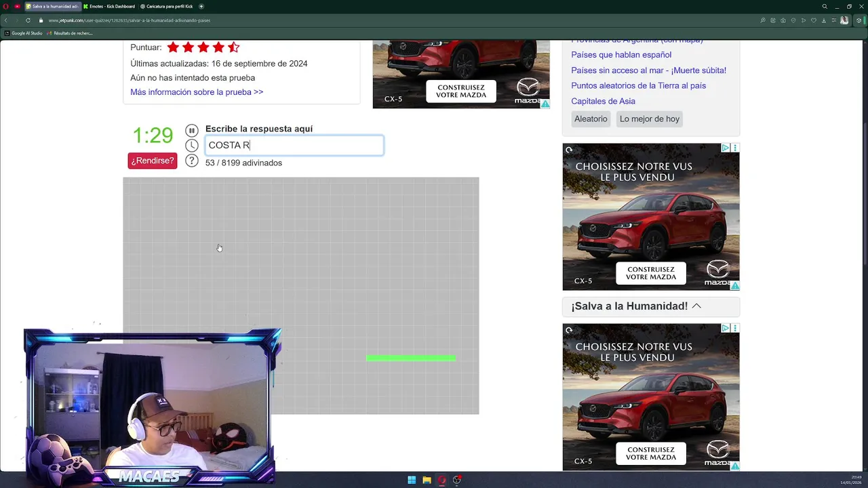Click the website URL in address bar
Viewport: 868px width, 488px height.
(129, 20)
